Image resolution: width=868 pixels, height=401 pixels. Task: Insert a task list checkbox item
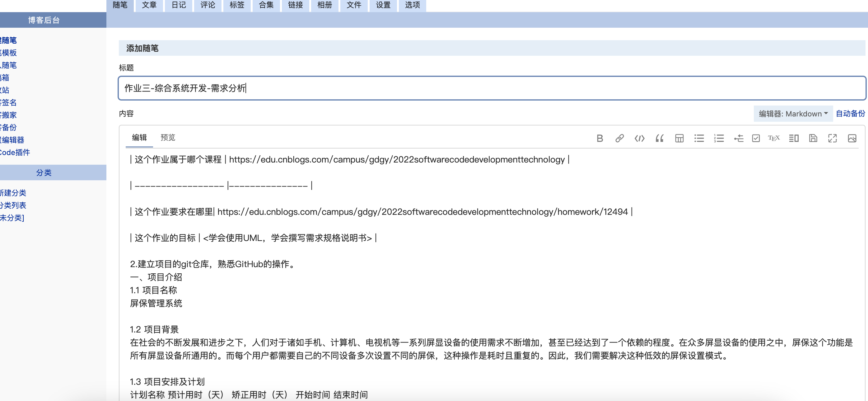pyautogui.click(x=756, y=138)
